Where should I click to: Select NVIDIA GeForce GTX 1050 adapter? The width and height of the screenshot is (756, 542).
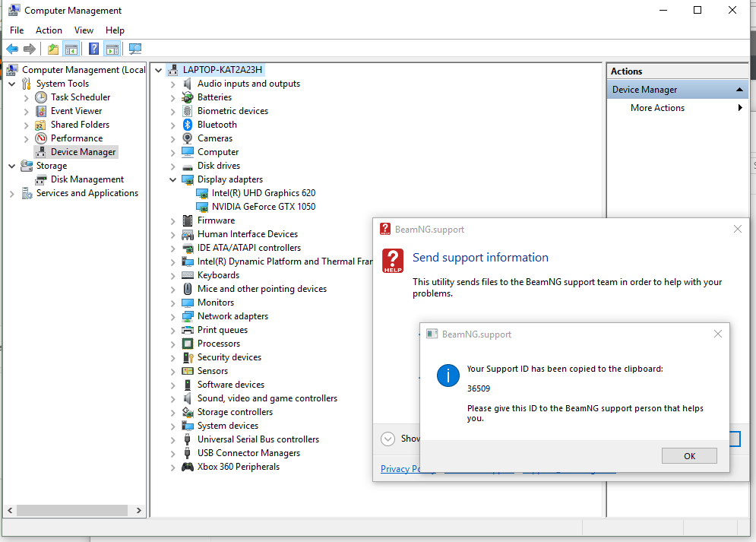click(263, 207)
